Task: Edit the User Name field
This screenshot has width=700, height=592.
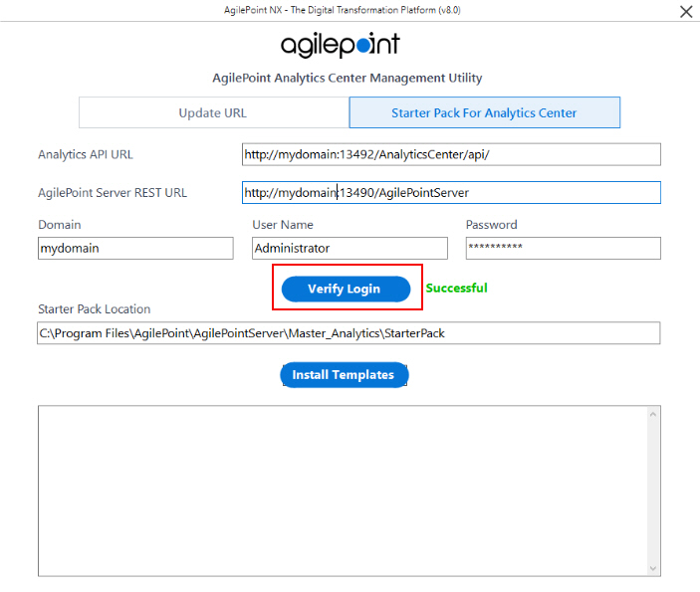Action: 350,248
